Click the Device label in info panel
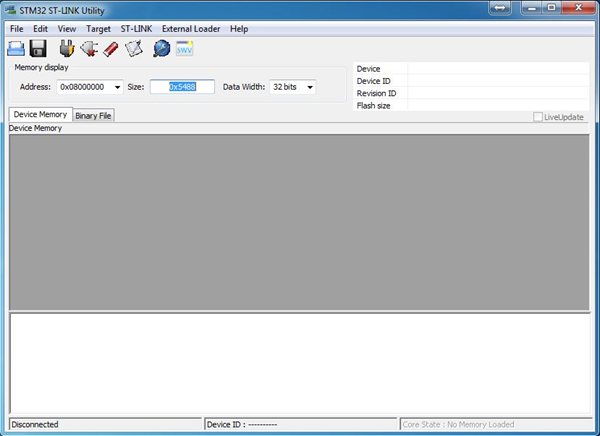600x436 pixels. [368, 69]
